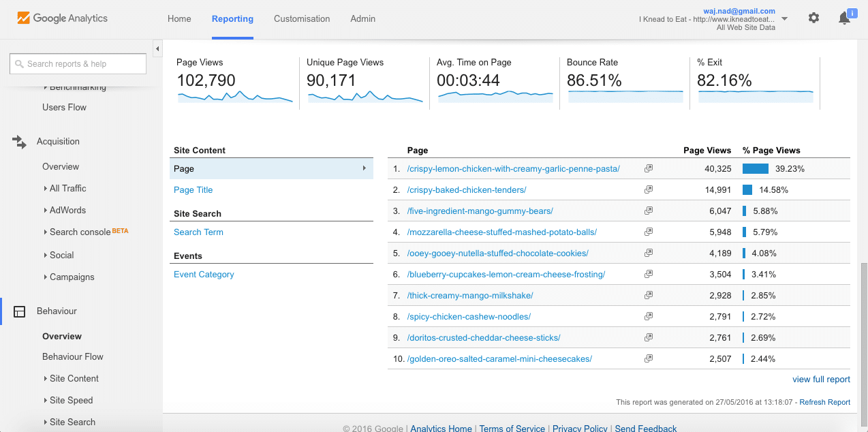The width and height of the screenshot is (868, 432).
Task: Open the account selector dropdown arrow
Action: (x=784, y=19)
